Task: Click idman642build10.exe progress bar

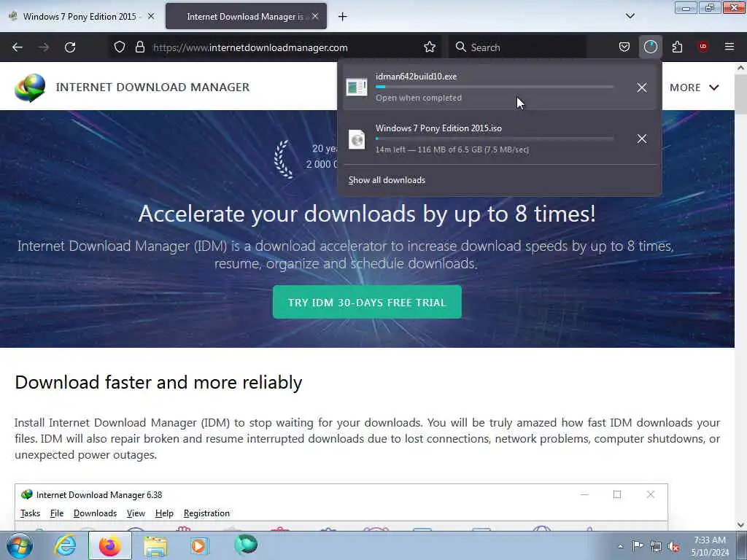Action: 495,87
